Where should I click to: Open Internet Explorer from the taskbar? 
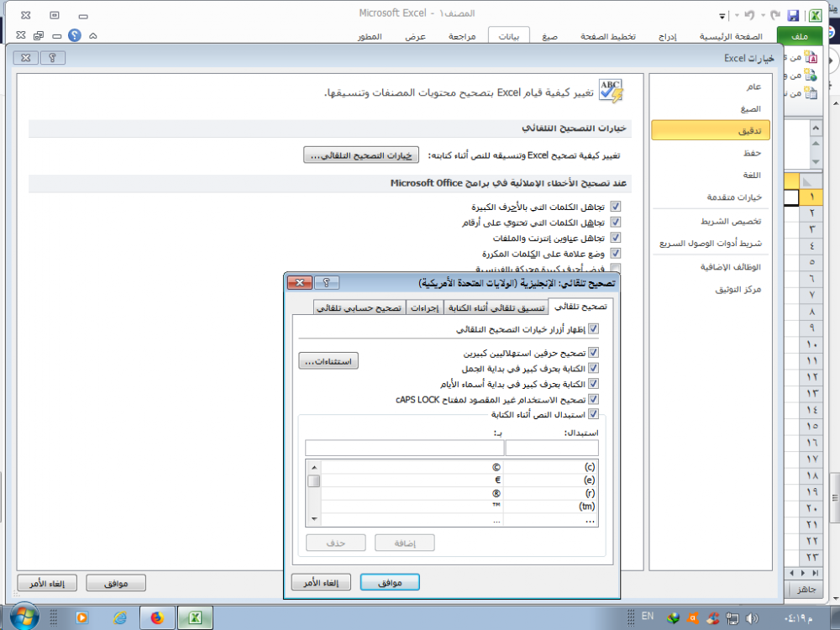point(120,617)
